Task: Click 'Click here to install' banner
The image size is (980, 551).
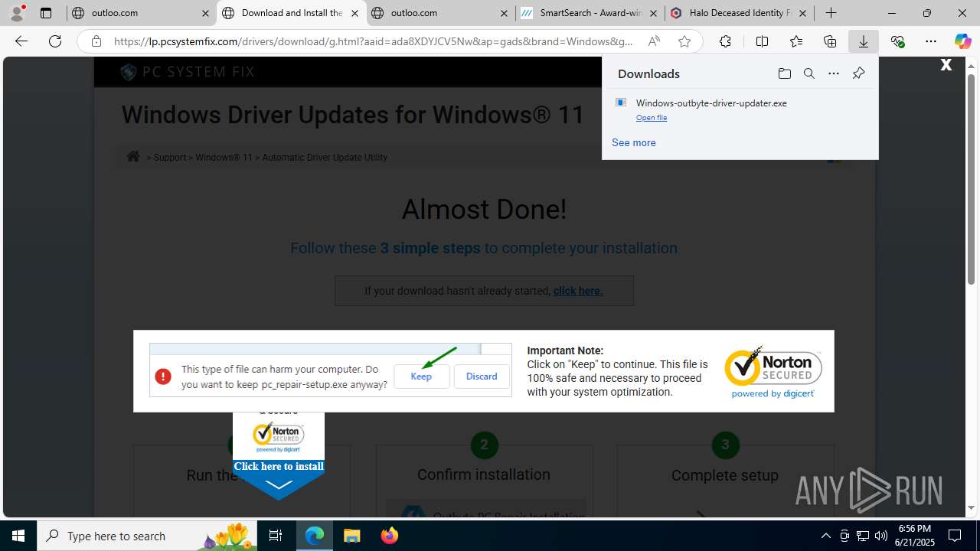Action: coord(279,466)
